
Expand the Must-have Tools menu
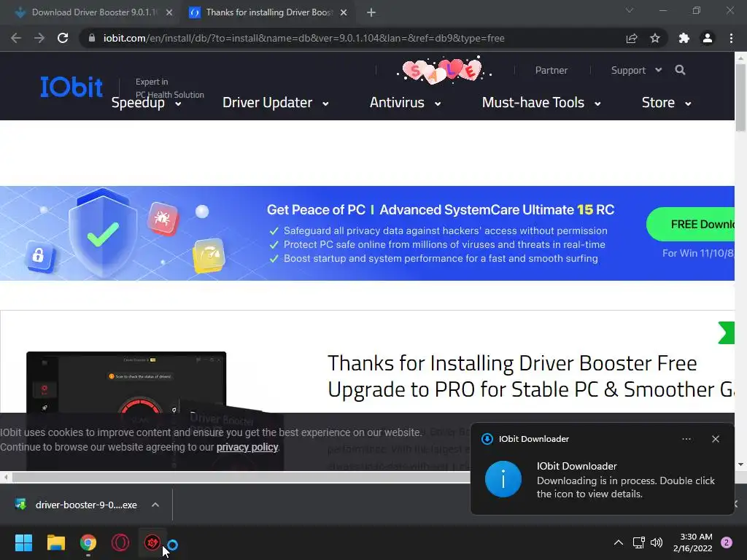point(541,103)
